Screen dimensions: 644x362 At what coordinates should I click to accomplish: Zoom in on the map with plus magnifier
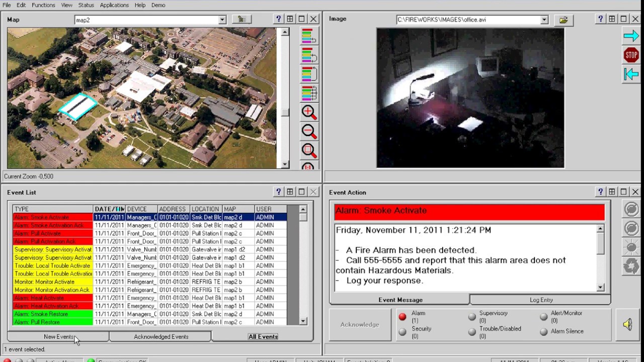pos(309,112)
